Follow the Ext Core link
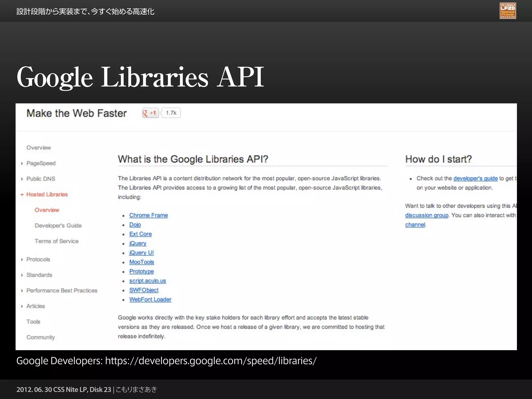The image size is (532, 399). pos(141,234)
